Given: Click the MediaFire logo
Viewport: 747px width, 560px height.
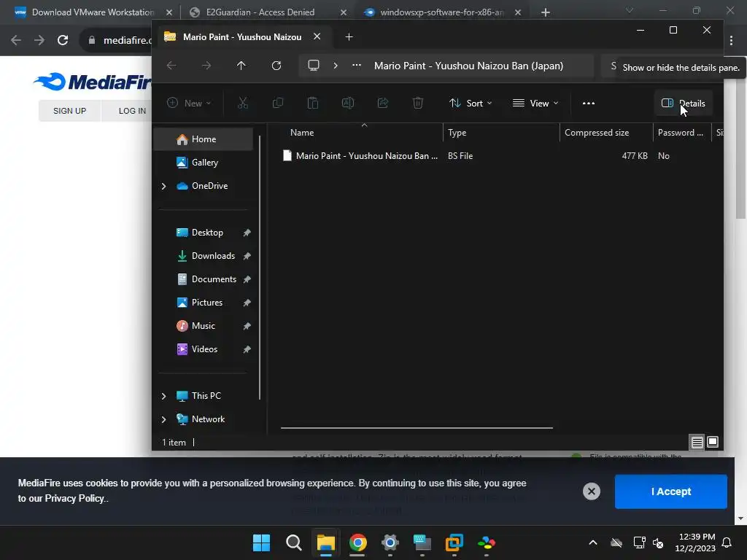Looking at the screenshot, I should pyautogui.click(x=93, y=82).
